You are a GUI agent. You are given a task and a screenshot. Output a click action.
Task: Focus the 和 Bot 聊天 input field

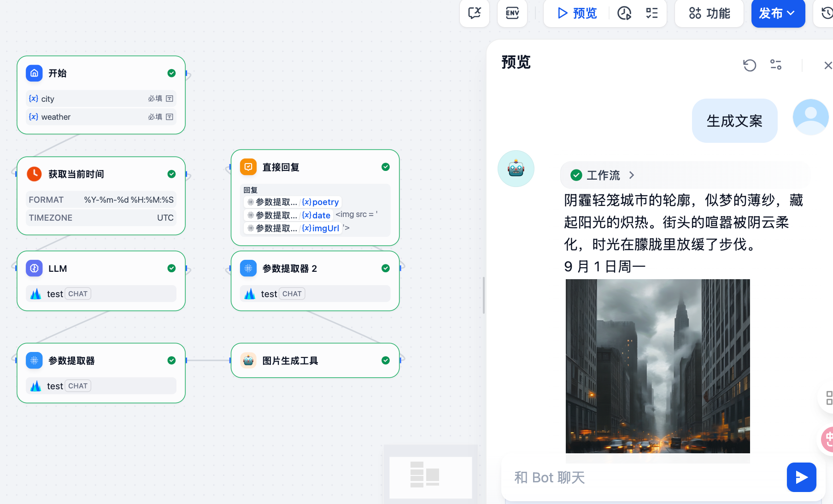(x=645, y=478)
